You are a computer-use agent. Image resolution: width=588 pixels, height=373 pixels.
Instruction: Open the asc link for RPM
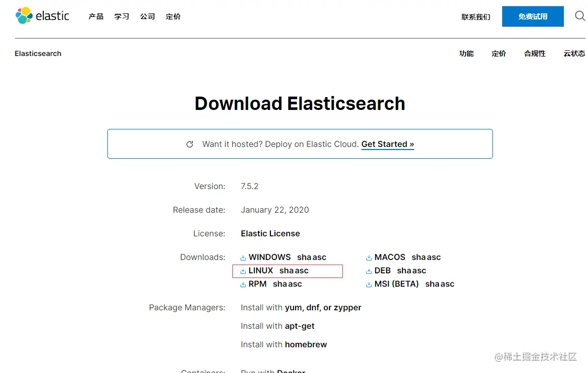pyautogui.click(x=295, y=285)
